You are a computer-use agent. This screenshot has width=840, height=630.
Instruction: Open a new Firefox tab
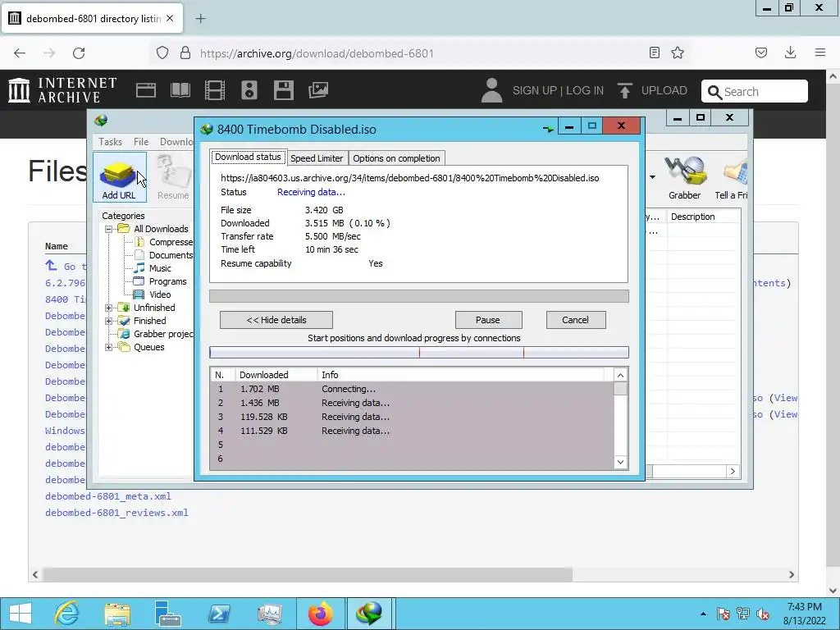200,19
